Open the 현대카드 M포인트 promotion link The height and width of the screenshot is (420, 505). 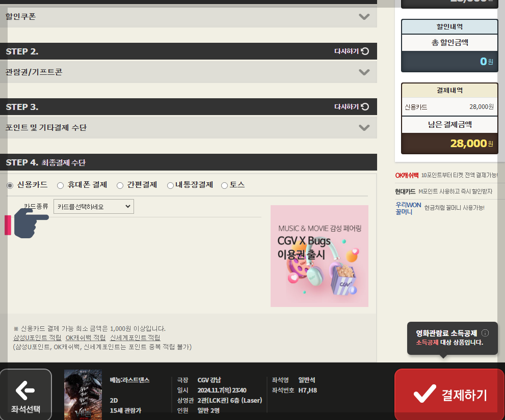(443, 191)
